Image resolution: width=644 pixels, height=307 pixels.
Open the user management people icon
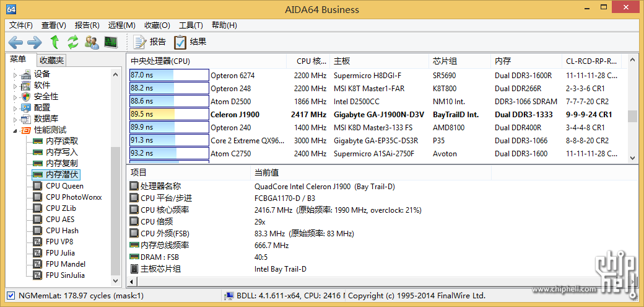(92, 42)
